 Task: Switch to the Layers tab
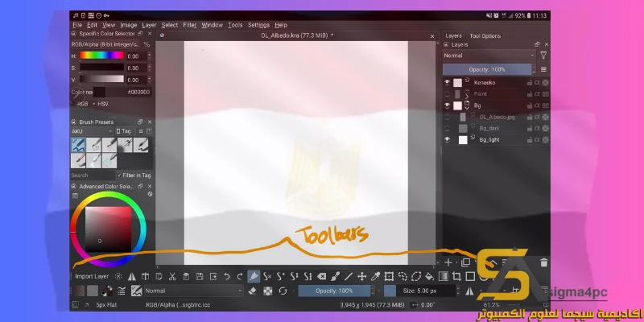coord(453,35)
